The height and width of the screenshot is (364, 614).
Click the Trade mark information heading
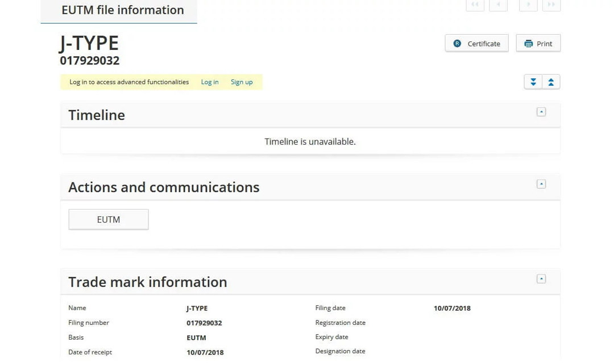point(148,282)
